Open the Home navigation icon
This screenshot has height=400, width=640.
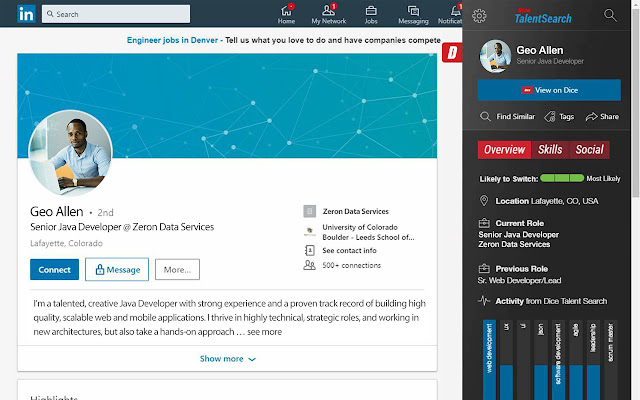286,14
